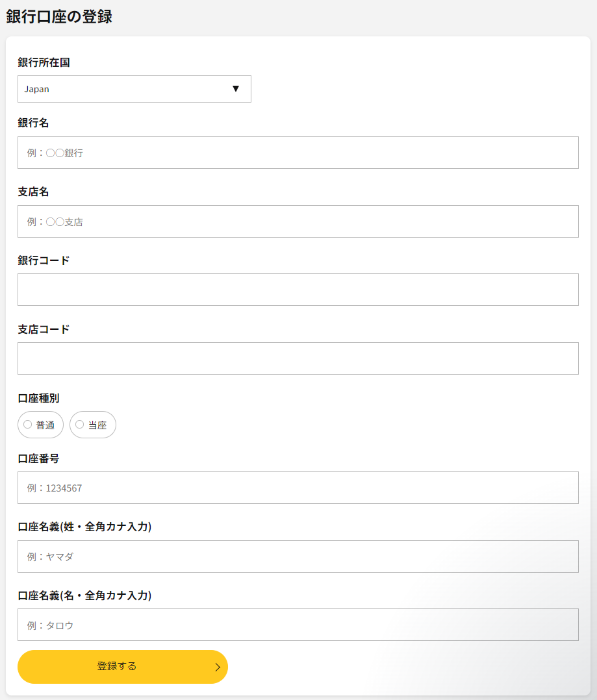The height and width of the screenshot is (700, 597).
Task: Click the 支店コード label above its input
Action: click(44, 329)
